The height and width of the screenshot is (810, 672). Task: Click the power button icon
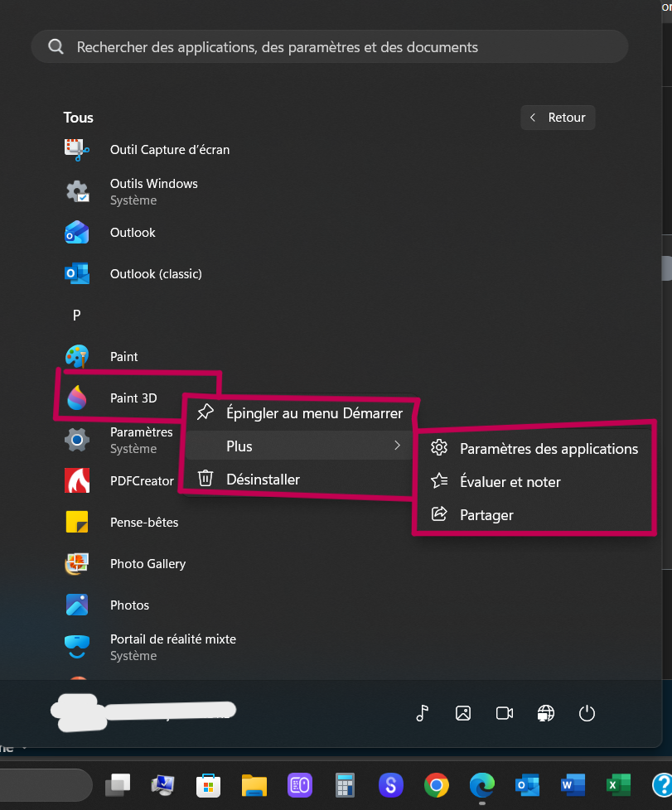[587, 713]
